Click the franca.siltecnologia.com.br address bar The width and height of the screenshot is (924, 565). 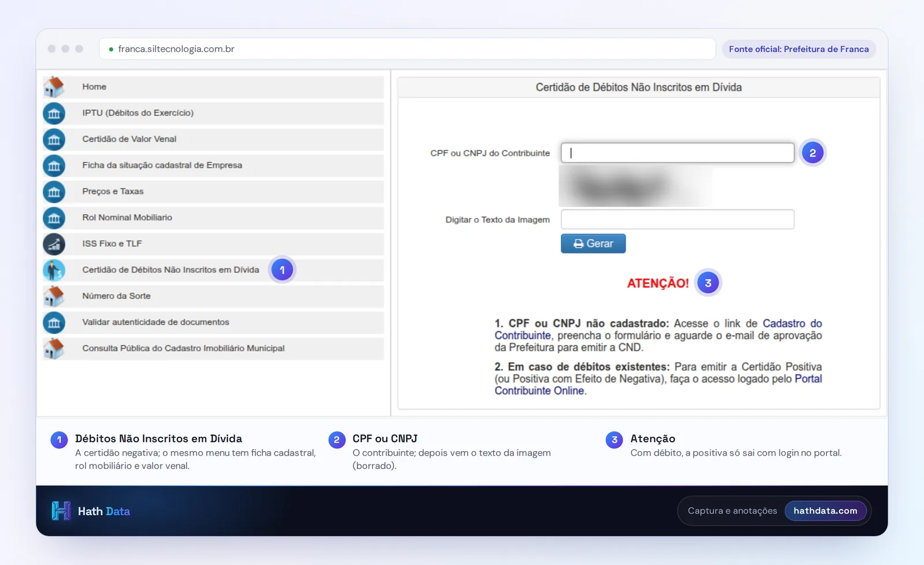pyautogui.click(x=407, y=49)
